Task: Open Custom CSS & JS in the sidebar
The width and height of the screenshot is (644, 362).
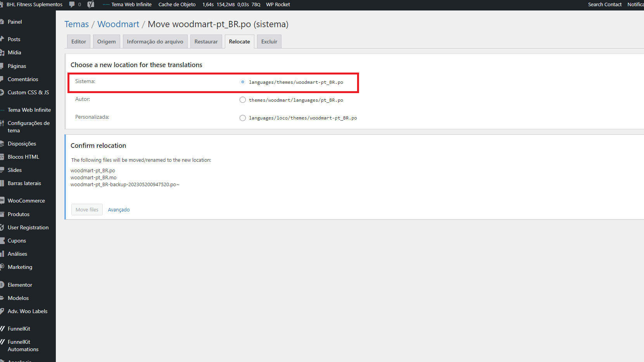Action: (28, 92)
